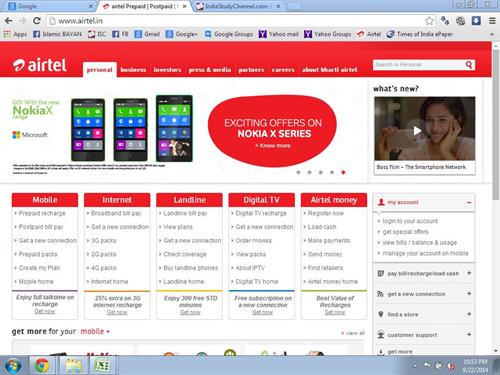Image resolution: width=500 pixels, height=375 pixels.
Task: Collapse the my account panel
Action: click(469, 202)
